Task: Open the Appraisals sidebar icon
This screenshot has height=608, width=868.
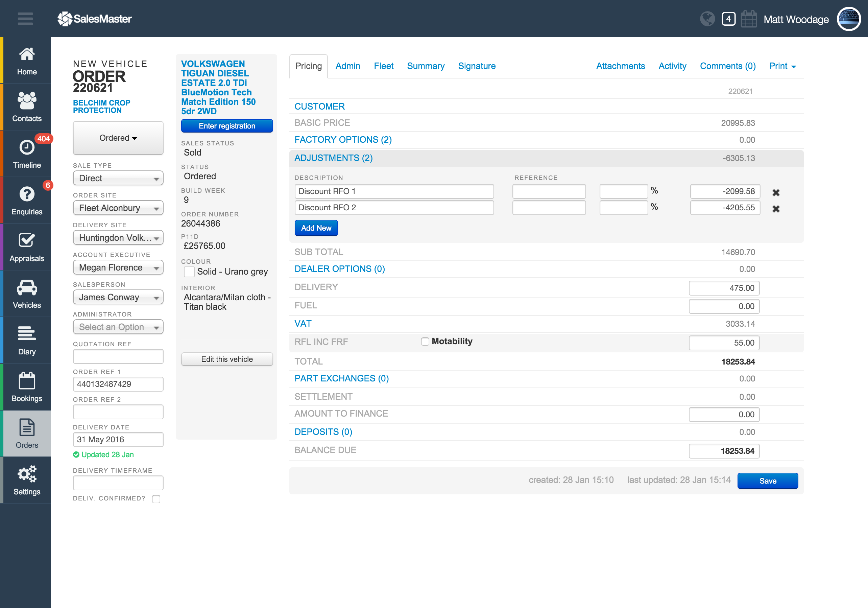Action: click(26, 247)
